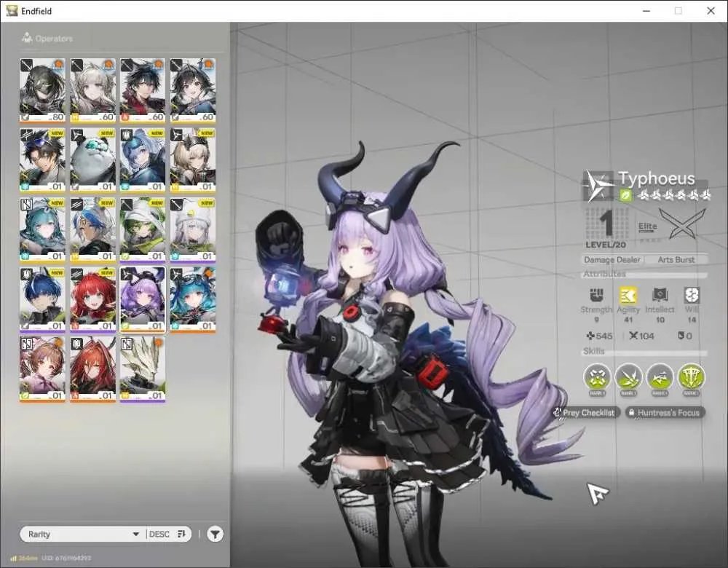Click the Strength attribute fist icon

click(x=596, y=295)
